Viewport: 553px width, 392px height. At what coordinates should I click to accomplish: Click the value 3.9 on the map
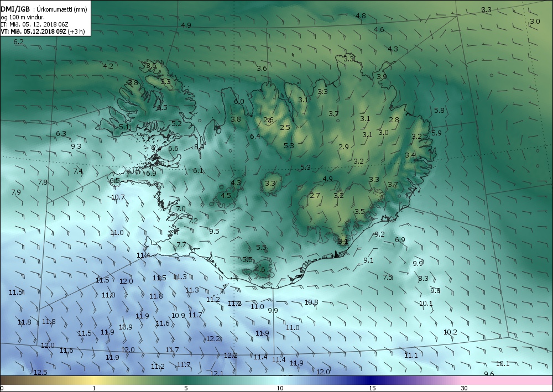382,76
